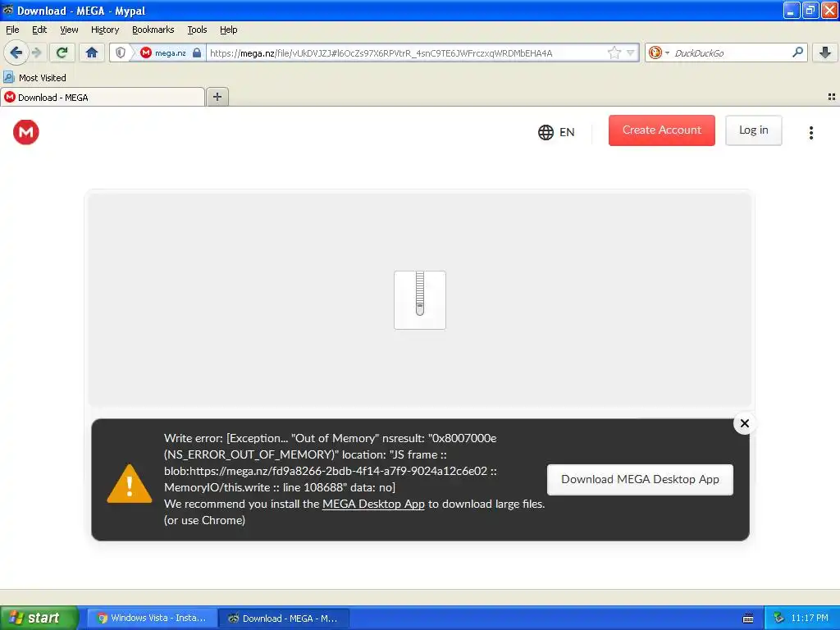The width and height of the screenshot is (840, 630).
Task: Go back with the browser back arrow
Action: tap(16, 52)
